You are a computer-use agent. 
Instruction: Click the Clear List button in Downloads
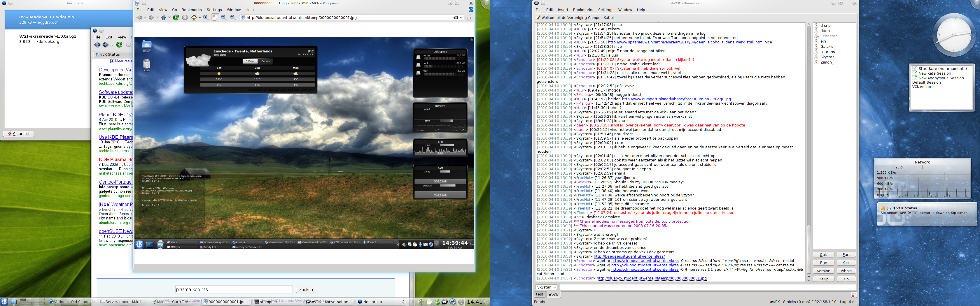[18, 134]
